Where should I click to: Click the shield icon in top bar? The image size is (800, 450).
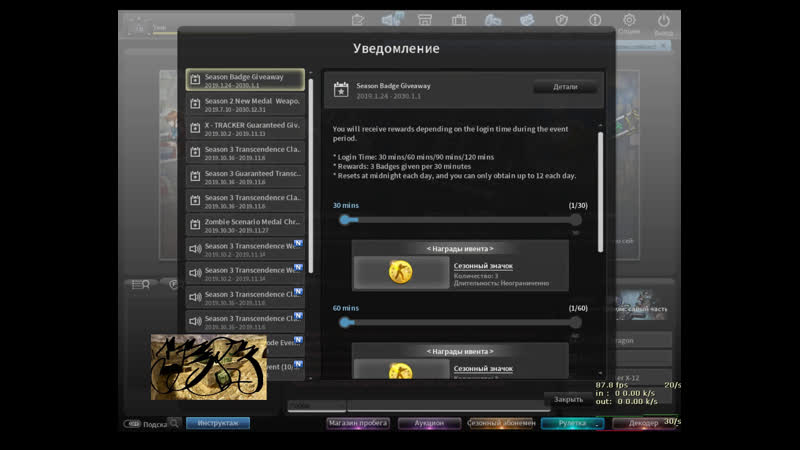click(561, 20)
